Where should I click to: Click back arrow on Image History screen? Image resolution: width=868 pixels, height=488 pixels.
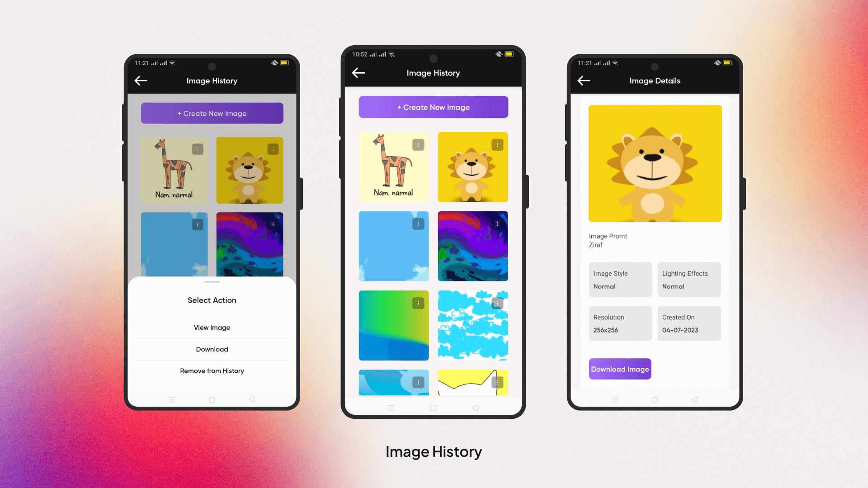[359, 73]
